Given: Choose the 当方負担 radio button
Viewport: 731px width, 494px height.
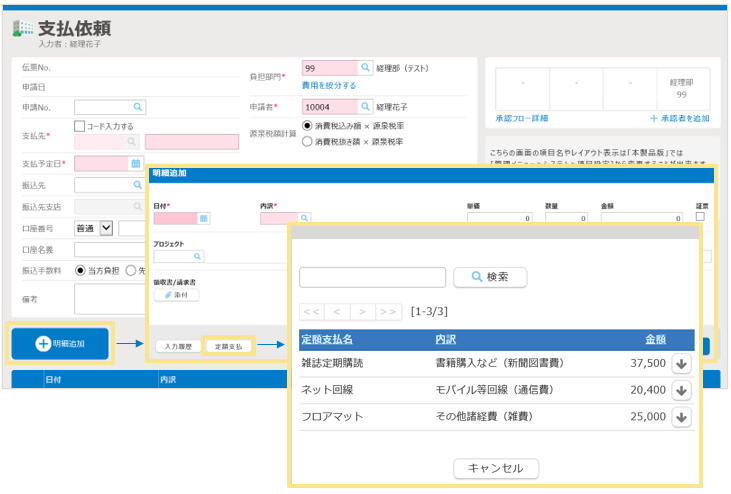Looking at the screenshot, I should tap(81, 271).
